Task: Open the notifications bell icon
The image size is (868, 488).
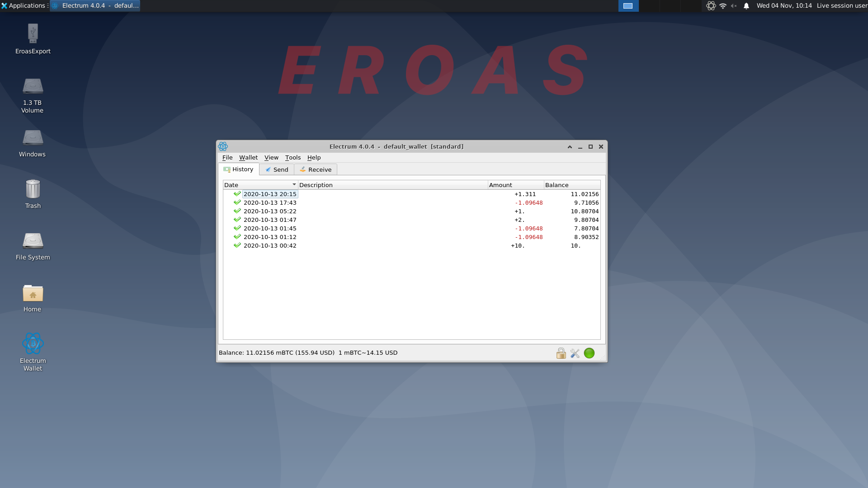Action: tap(746, 6)
